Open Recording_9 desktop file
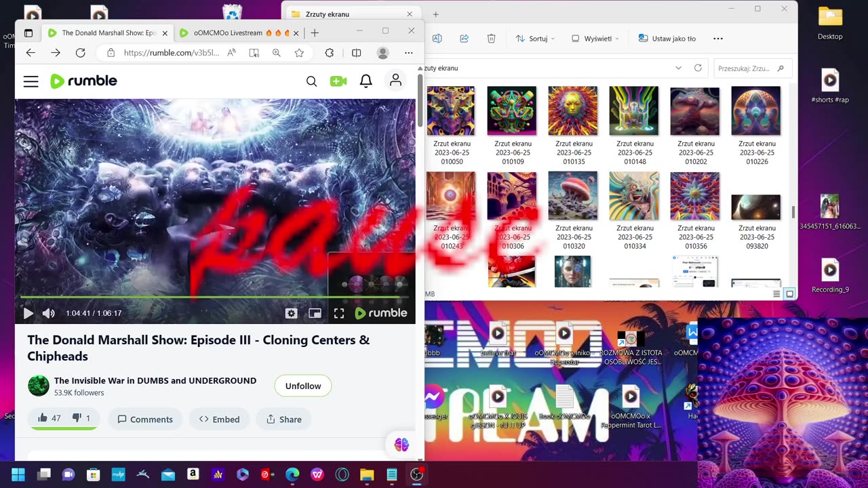This screenshot has width=868, height=488. (x=830, y=275)
